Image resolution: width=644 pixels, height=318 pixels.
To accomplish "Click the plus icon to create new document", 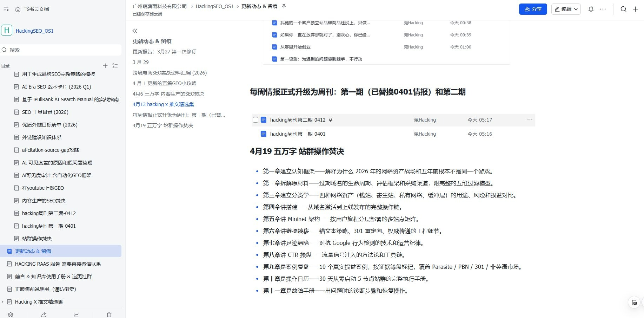I will point(636,9).
